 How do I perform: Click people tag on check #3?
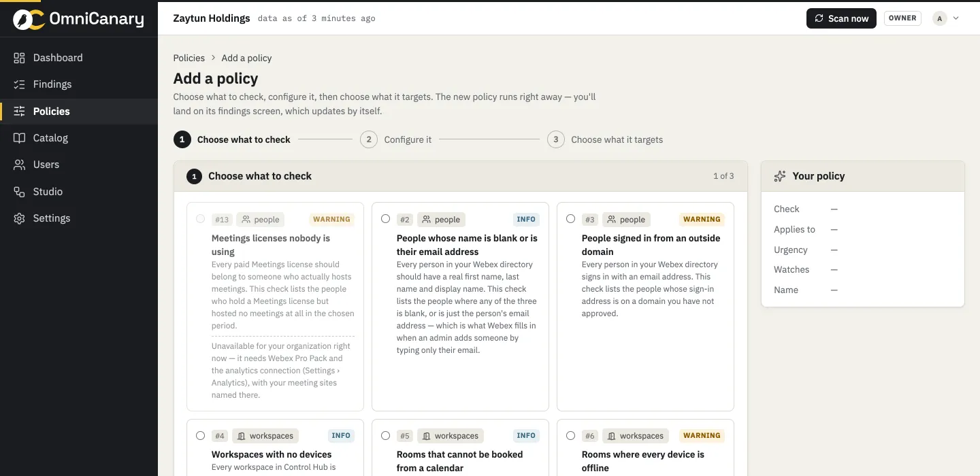click(x=626, y=220)
